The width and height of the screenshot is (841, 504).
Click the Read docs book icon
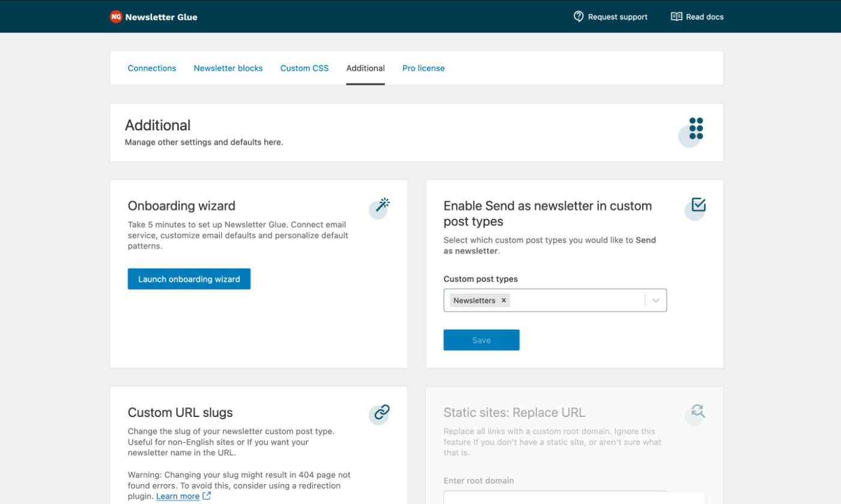676,17
